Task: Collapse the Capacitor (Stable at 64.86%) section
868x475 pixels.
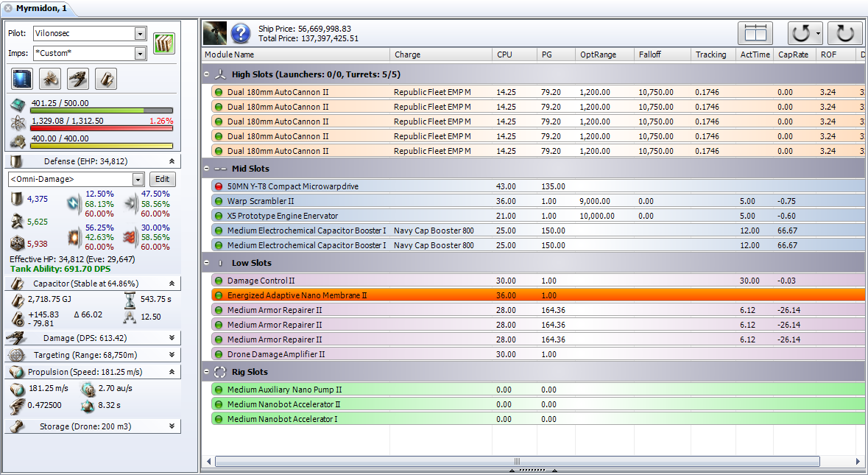Action: (172, 284)
